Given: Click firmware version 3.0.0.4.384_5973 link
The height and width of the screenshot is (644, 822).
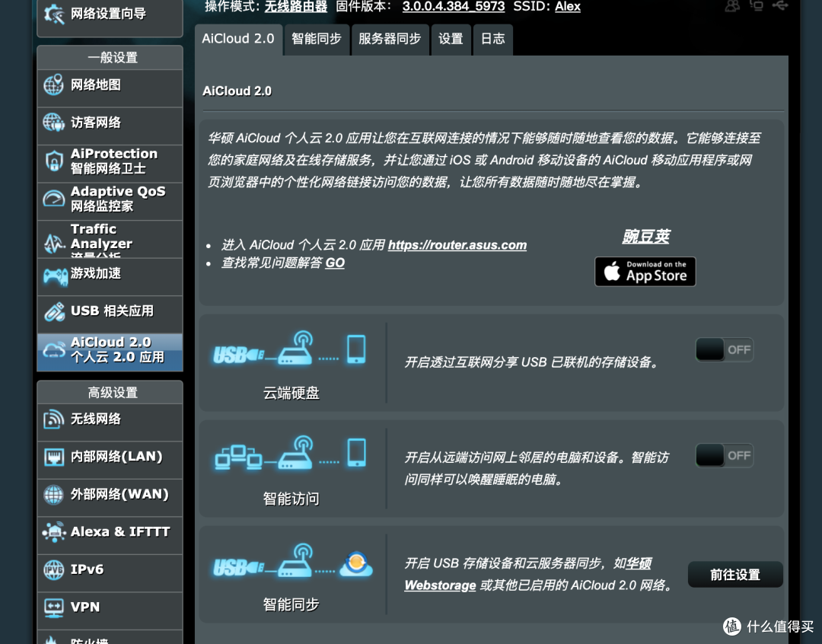Looking at the screenshot, I should click(x=454, y=6).
